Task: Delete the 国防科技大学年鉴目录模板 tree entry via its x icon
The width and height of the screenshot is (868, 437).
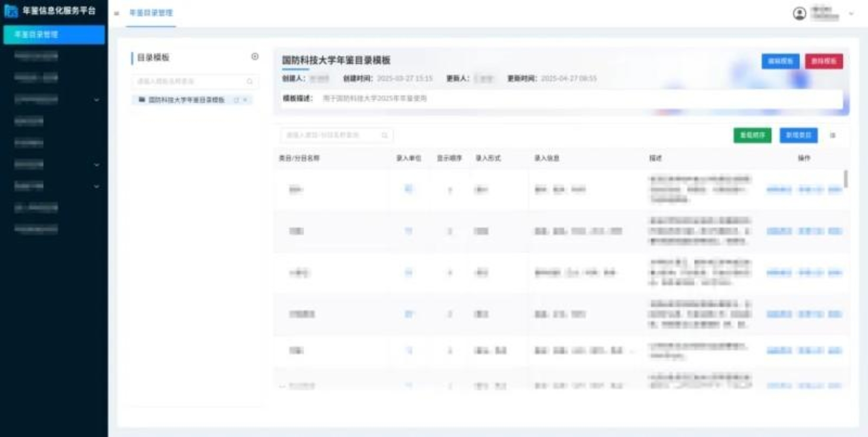Action: (245, 100)
